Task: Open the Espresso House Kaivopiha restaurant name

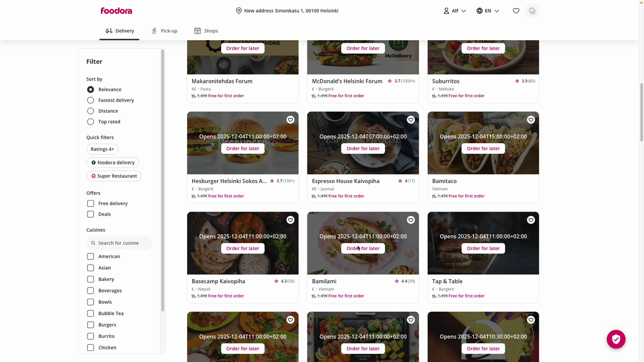Action: [346, 181]
